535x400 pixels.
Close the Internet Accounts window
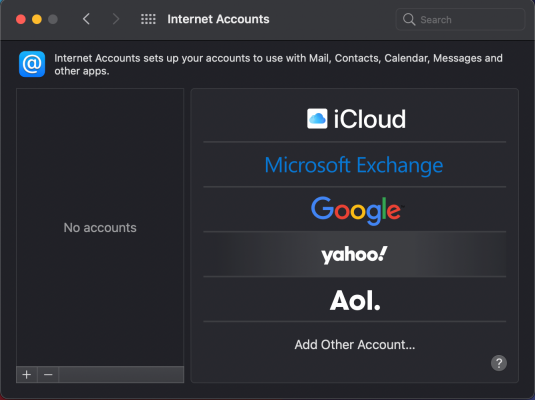click(21, 19)
